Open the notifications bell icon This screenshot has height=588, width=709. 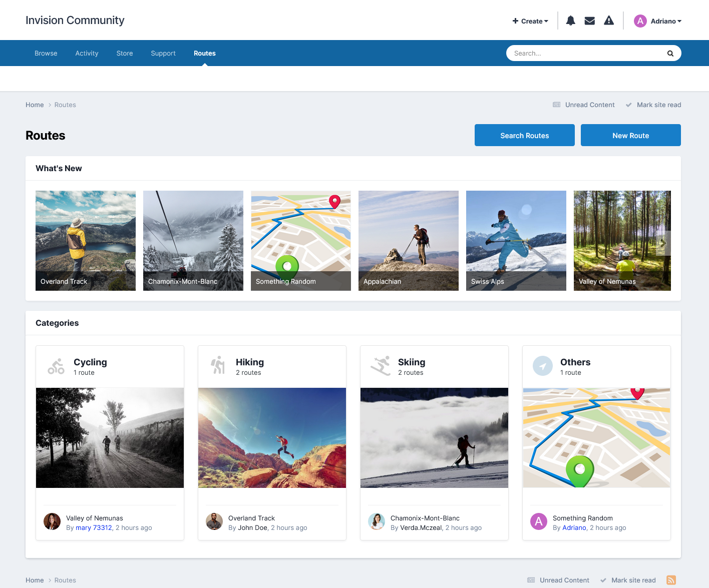tap(570, 21)
